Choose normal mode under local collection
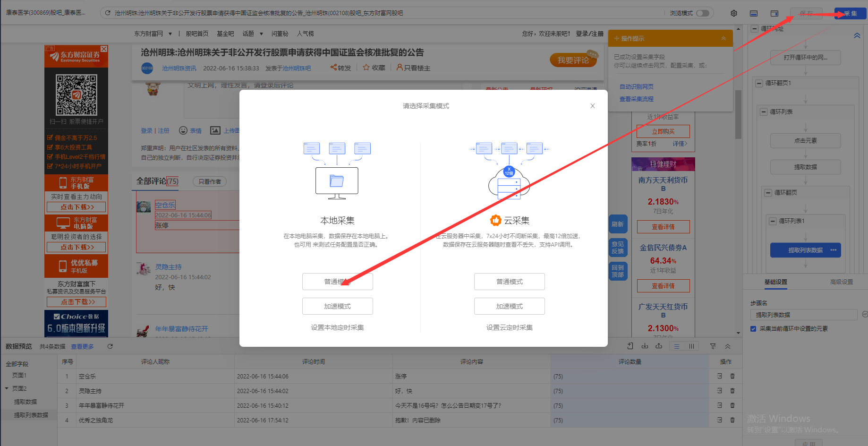Viewport: 868px width, 446px height. coord(337,282)
